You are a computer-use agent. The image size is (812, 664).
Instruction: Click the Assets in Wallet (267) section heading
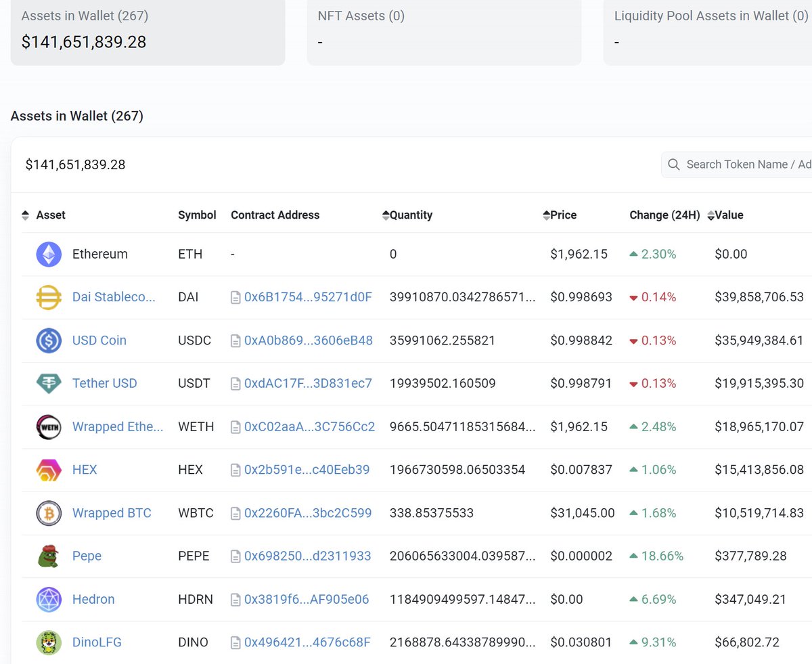pyautogui.click(x=77, y=116)
